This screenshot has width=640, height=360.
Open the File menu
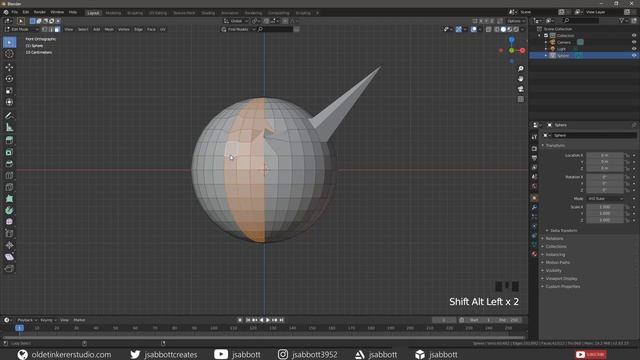coord(15,12)
